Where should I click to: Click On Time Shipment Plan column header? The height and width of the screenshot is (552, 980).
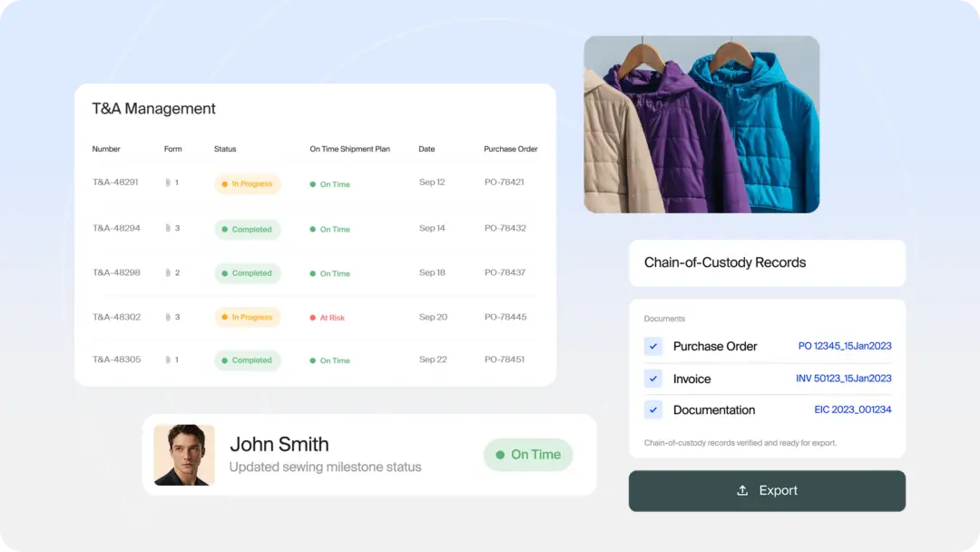[350, 149]
